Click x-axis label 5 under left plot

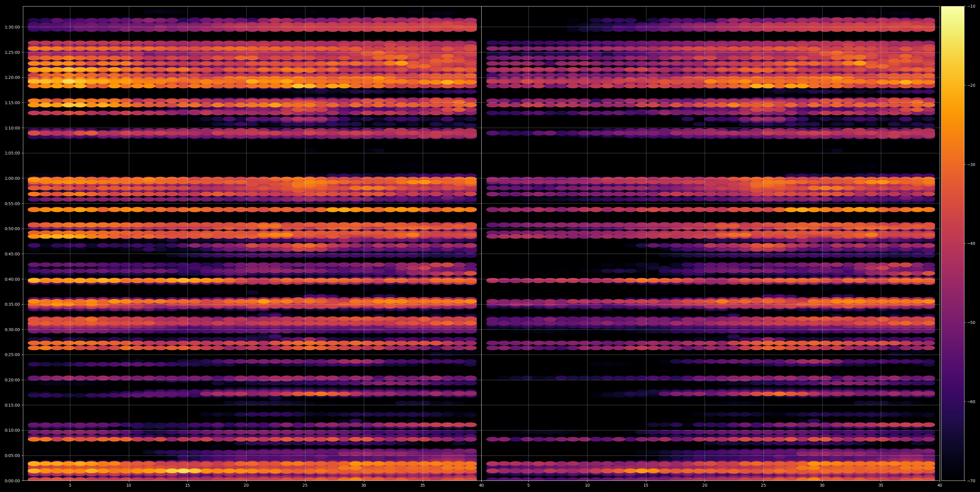coord(70,486)
